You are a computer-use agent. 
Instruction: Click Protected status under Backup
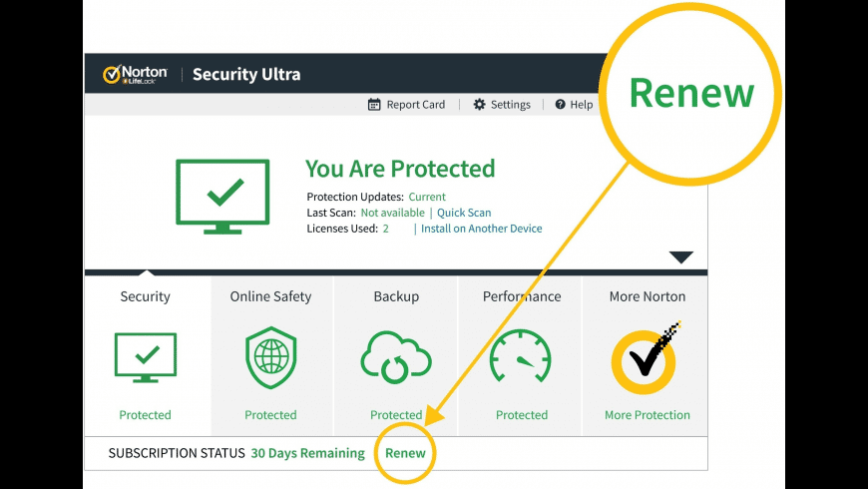coord(396,415)
